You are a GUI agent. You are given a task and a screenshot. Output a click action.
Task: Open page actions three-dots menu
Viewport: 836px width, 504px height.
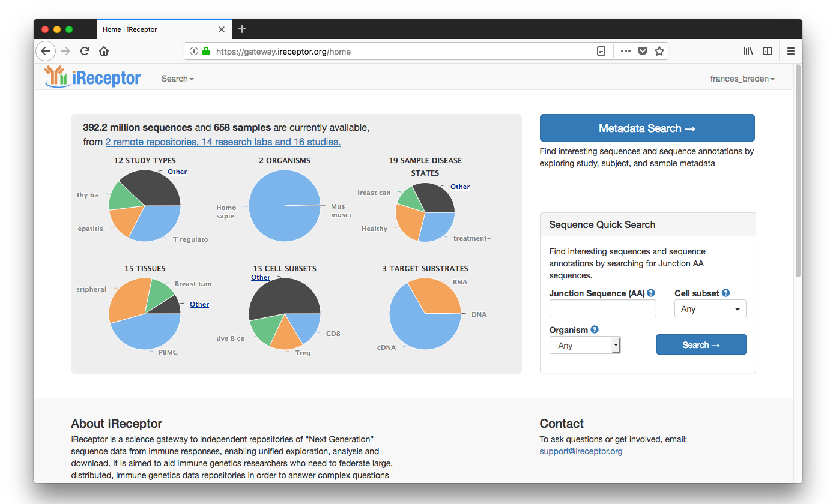tap(626, 52)
